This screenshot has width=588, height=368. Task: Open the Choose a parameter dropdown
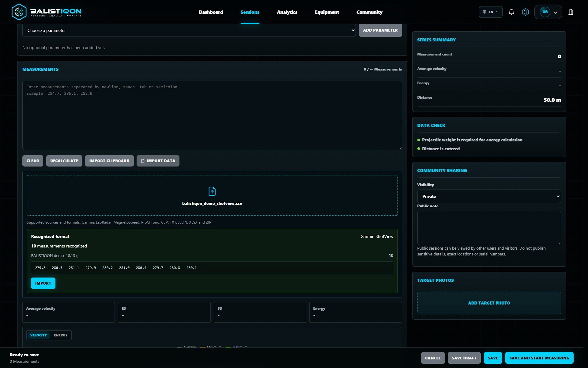point(189,30)
